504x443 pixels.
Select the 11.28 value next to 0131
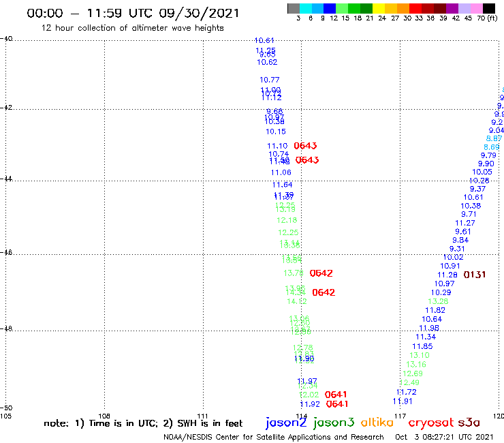coord(447,275)
